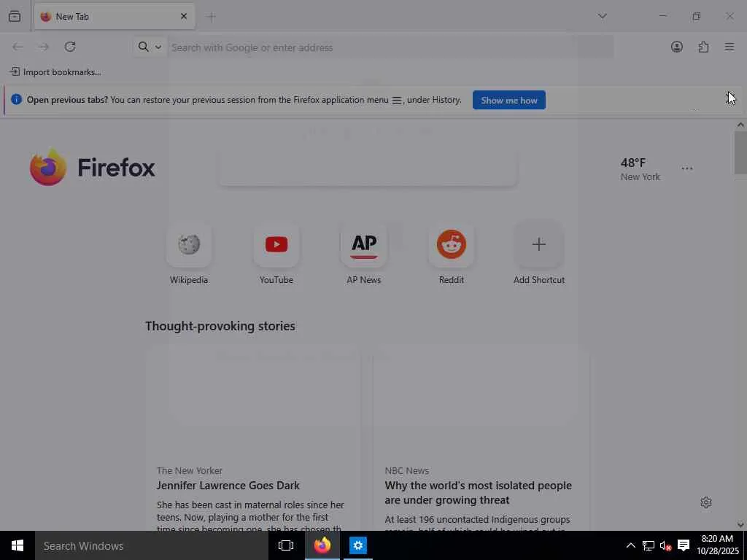Click the Add Shortcut tile

[x=539, y=254]
